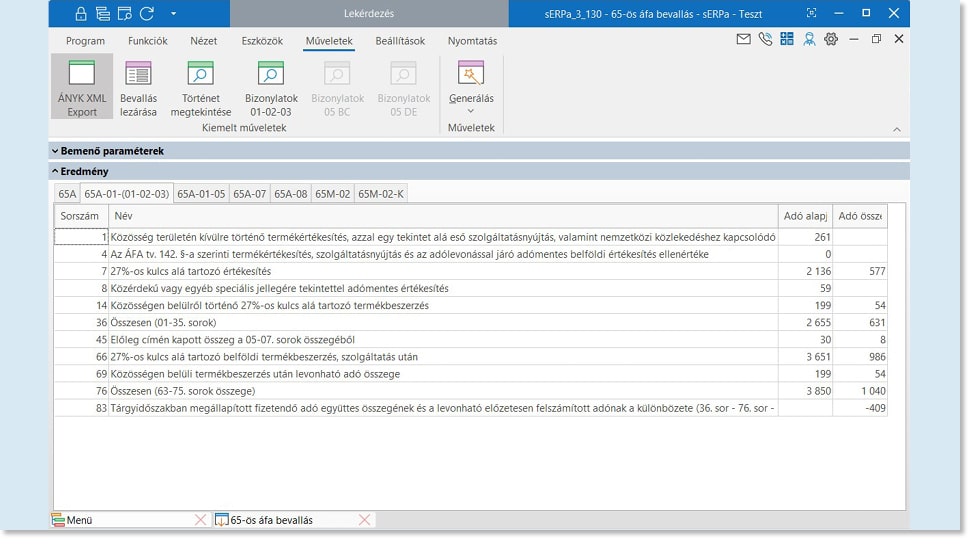Click Sorszám cell 1 in first row
This screenshot has width=980, height=550.
pos(81,237)
